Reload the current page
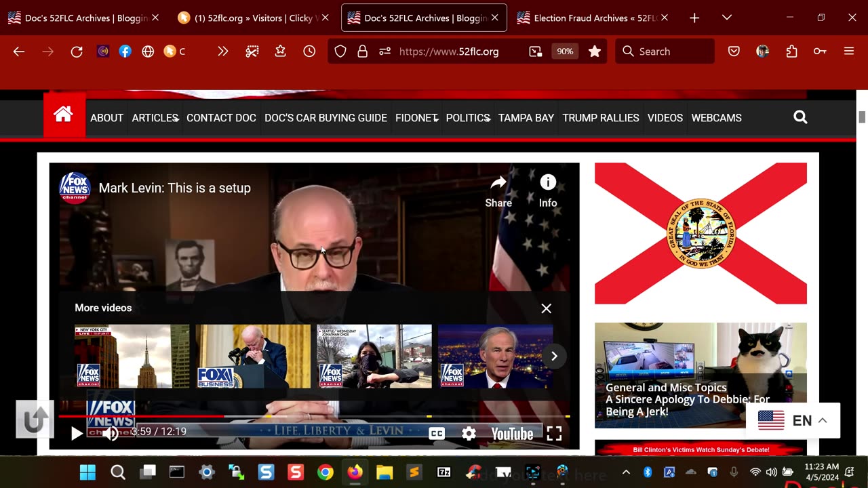Screen dimensions: 868x488 pos(77,52)
